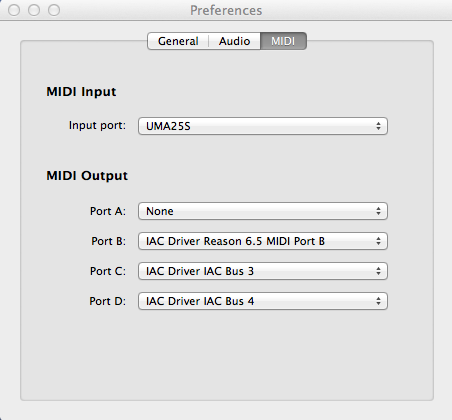Switch to the Audio tab
452x420 pixels.
pos(234,41)
